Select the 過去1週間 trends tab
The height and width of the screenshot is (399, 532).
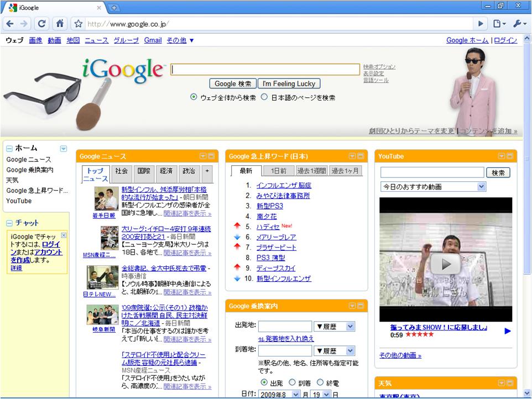click(311, 171)
